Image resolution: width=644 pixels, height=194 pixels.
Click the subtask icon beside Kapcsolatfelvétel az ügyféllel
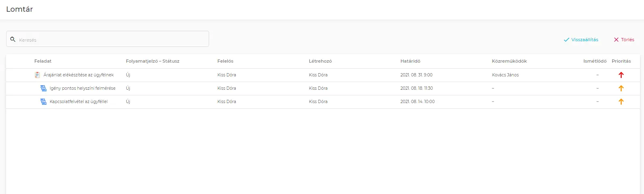tap(44, 101)
